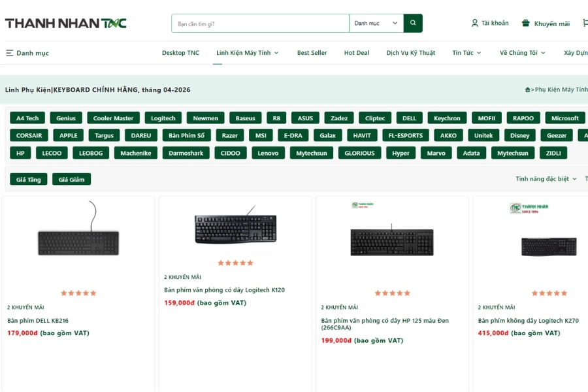Toggle the DELL brand filter
This screenshot has width=588, height=392.
pos(409,118)
